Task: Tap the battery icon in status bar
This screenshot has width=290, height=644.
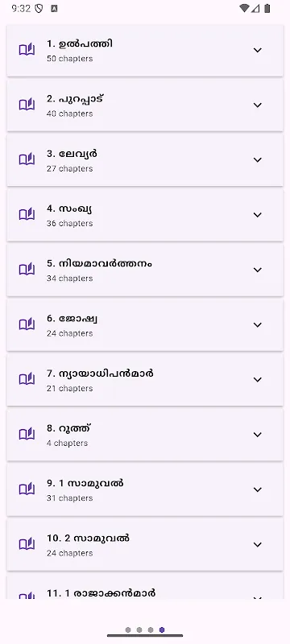Action: 267,8
